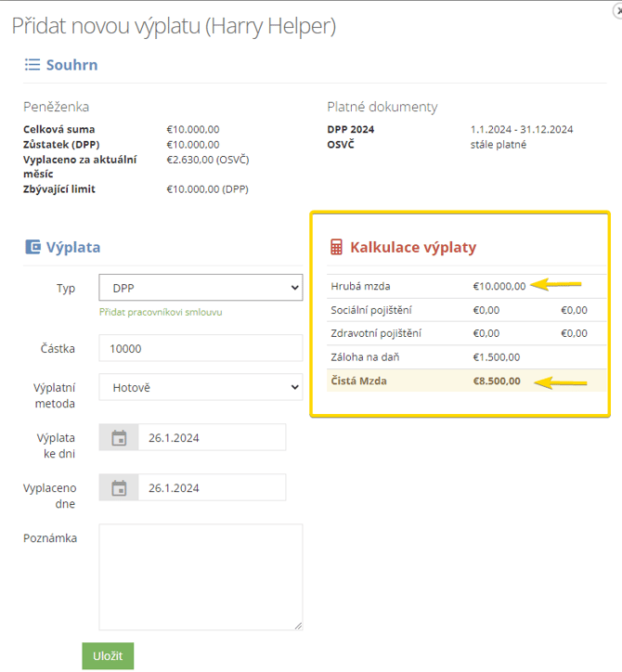
Task: Open the Typ dropdown showing DPP
Action: point(201,288)
